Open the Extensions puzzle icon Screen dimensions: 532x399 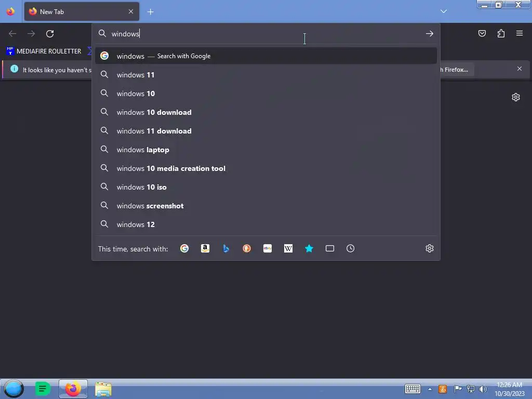click(x=501, y=33)
